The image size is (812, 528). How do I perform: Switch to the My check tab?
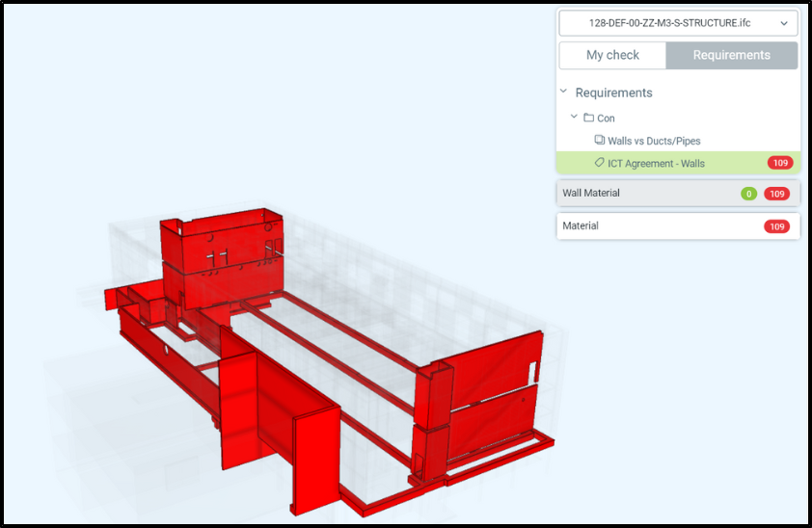pyautogui.click(x=612, y=55)
